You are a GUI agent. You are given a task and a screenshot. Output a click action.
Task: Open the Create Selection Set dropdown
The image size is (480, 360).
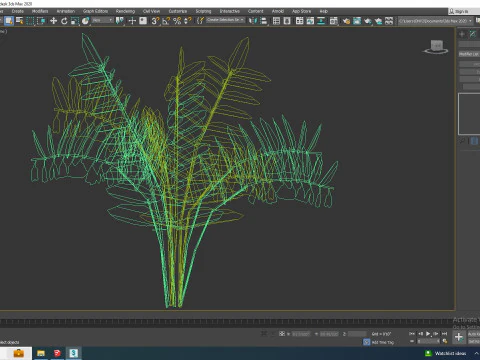(225, 20)
